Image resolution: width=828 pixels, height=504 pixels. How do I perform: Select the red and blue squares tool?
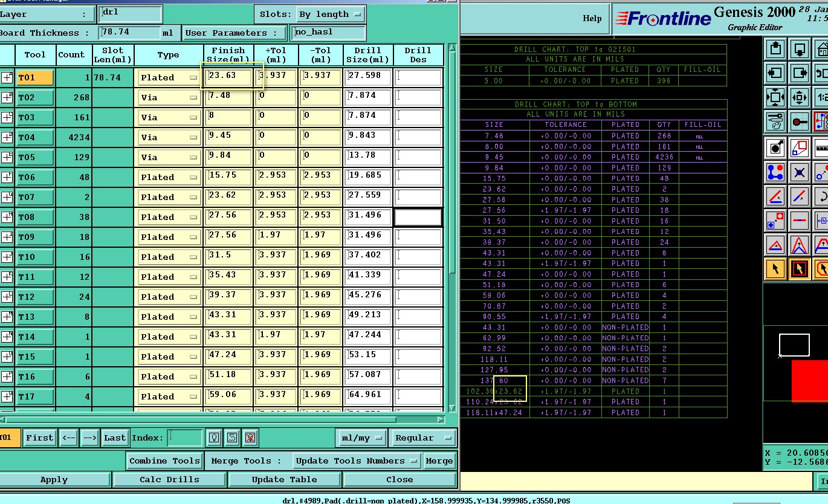click(799, 148)
